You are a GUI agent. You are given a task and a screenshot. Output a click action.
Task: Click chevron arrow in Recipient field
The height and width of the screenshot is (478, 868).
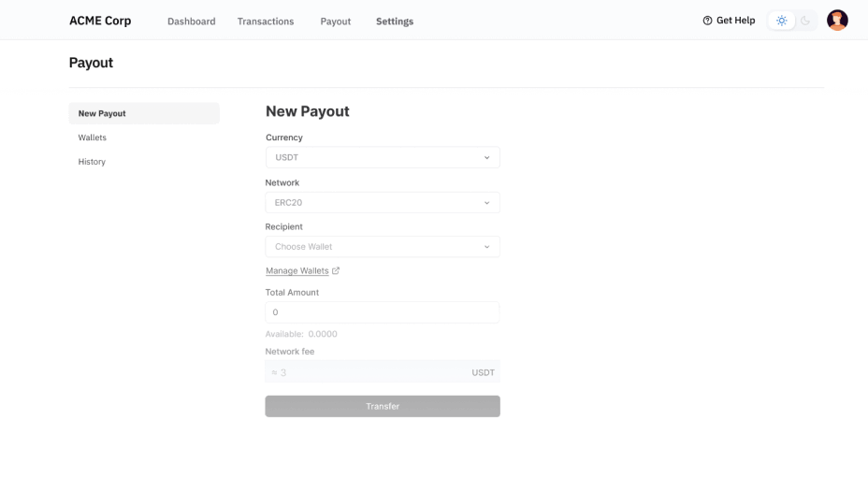pos(486,247)
